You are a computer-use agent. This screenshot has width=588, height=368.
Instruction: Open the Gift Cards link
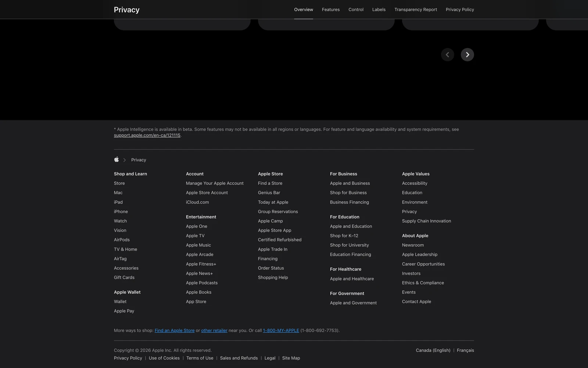[124, 277]
